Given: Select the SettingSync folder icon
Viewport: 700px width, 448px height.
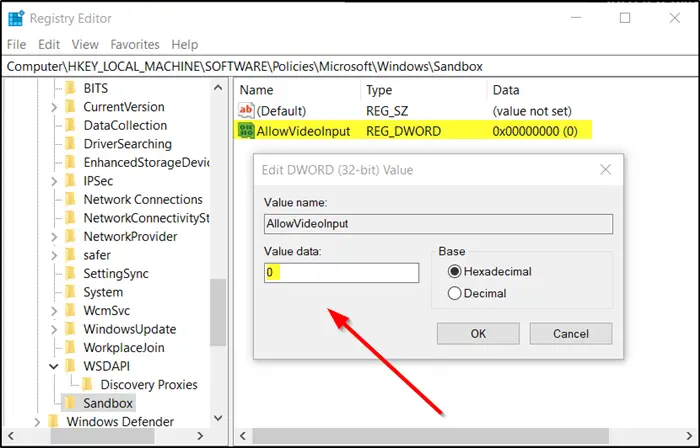Looking at the screenshot, I should point(71,274).
